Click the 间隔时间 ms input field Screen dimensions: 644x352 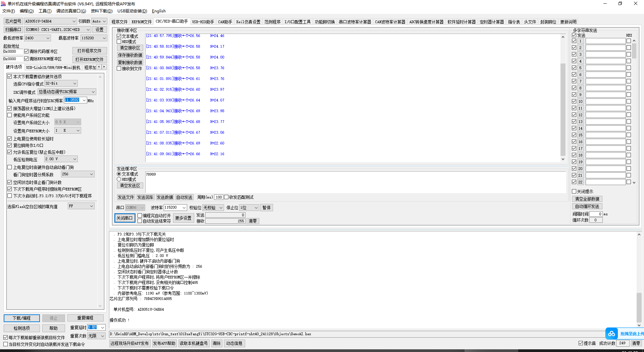coord(596,214)
